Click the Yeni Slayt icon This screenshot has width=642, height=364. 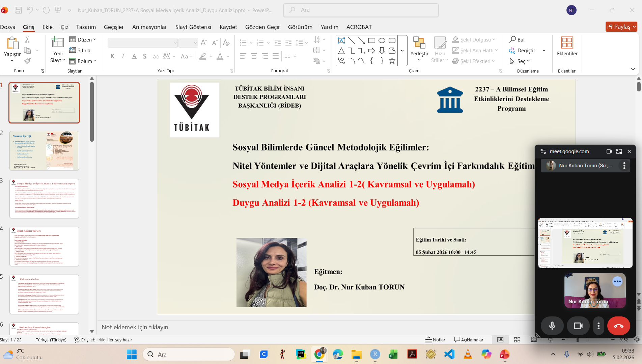(57, 43)
